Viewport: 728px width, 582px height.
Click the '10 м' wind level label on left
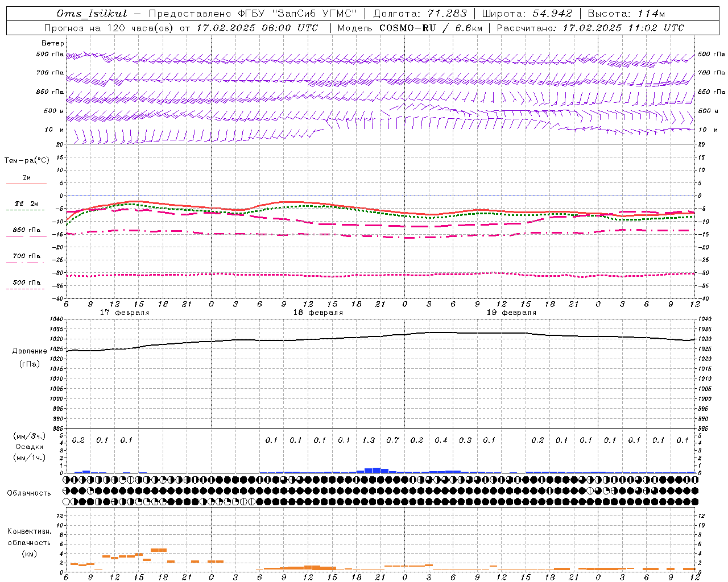[x=54, y=130]
